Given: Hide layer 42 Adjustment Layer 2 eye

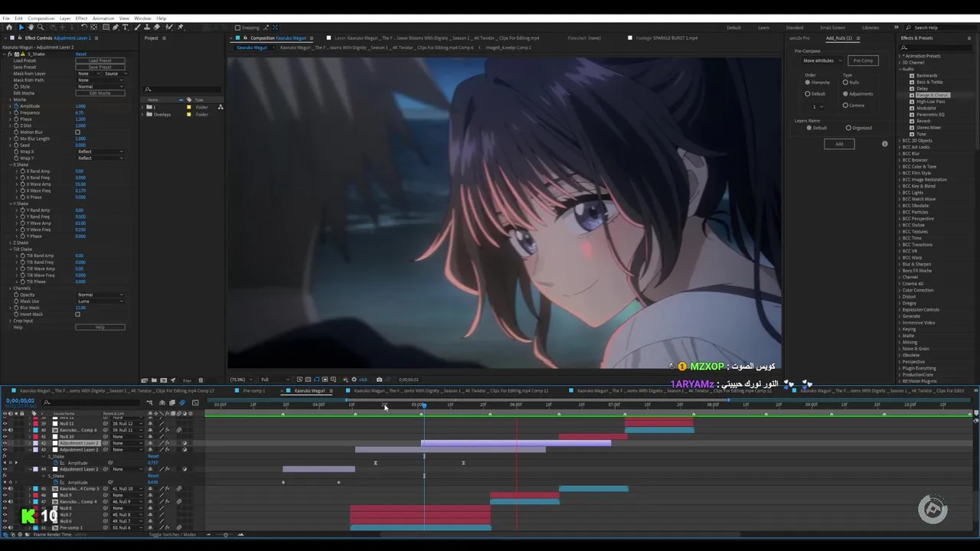Looking at the screenshot, I should pos(5,443).
